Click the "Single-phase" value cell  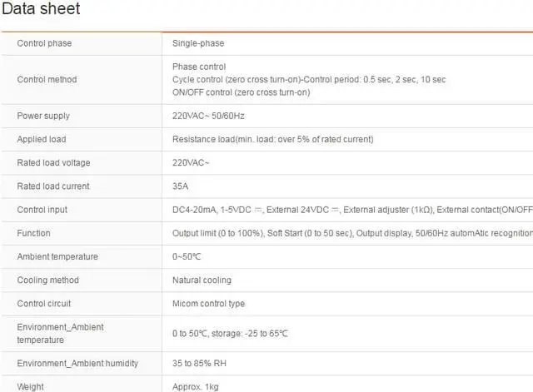click(198, 43)
